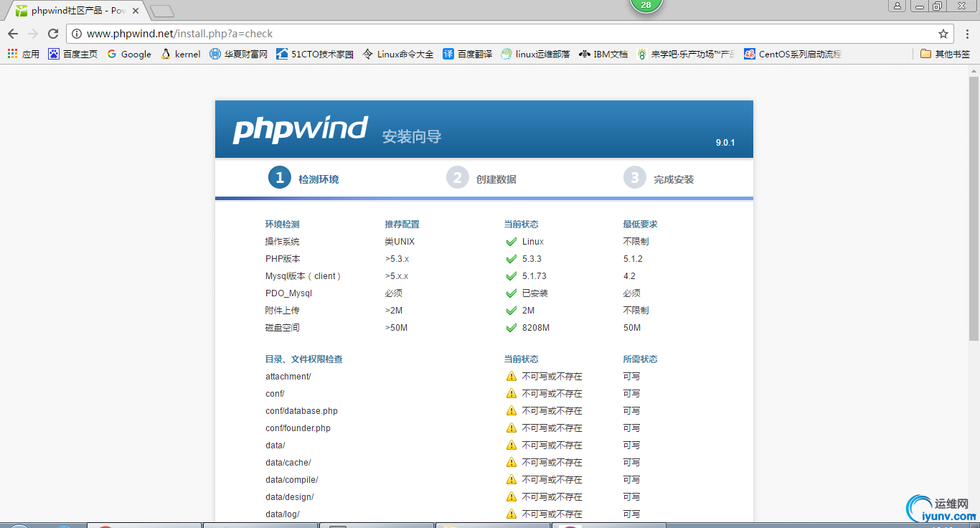Click the step 1 检测环境 indicator

click(x=303, y=178)
